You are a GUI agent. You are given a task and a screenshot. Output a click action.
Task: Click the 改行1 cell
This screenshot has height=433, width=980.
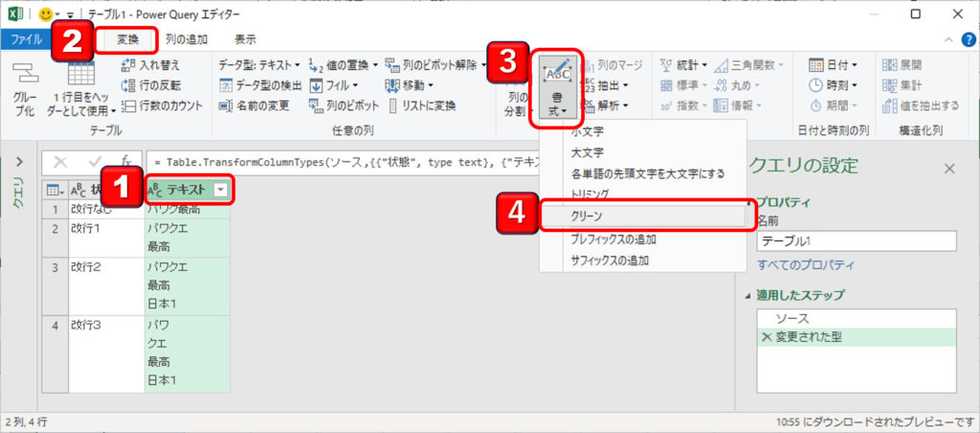tap(106, 238)
